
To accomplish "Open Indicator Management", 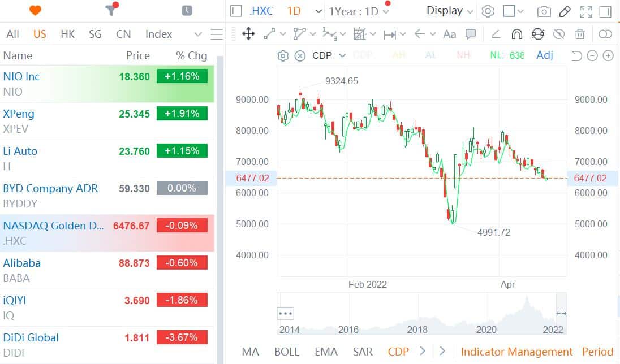I will pyautogui.click(x=516, y=352).
